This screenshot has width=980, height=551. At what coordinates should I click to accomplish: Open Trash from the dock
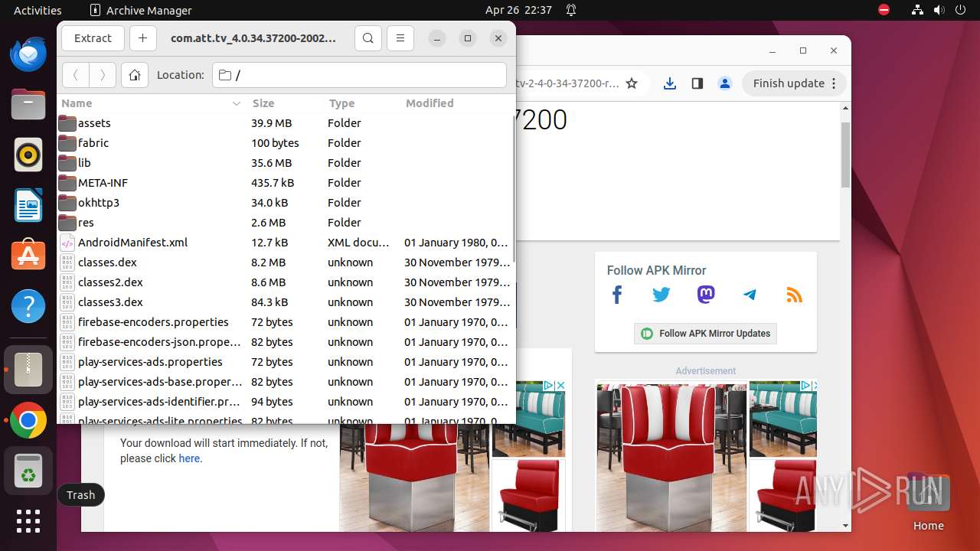pos(28,471)
